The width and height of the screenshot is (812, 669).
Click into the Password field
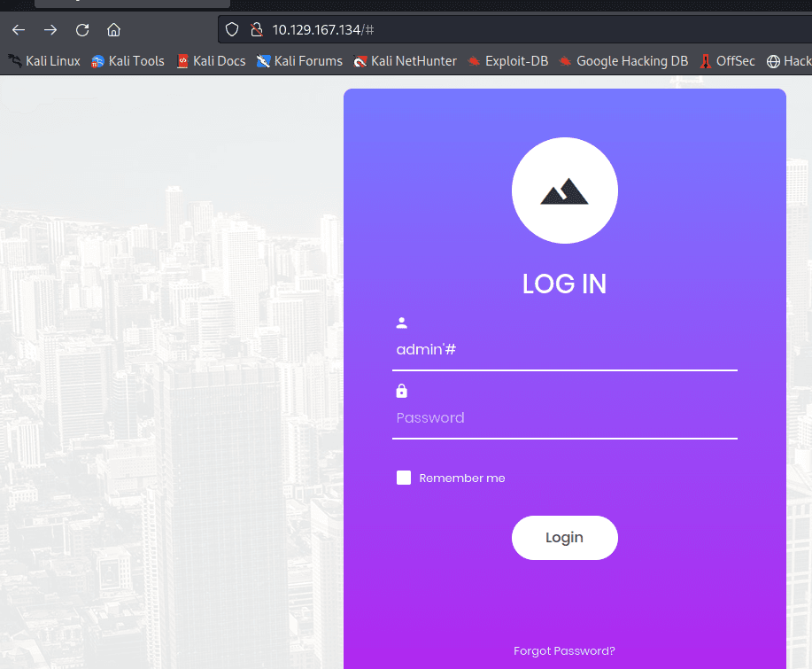tap(564, 418)
